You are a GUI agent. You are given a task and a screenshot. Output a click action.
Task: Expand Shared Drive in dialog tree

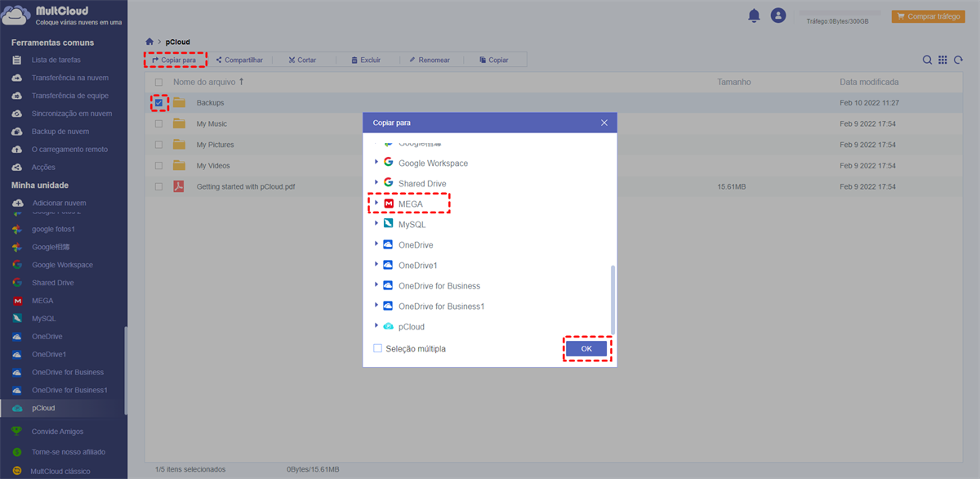pos(376,183)
